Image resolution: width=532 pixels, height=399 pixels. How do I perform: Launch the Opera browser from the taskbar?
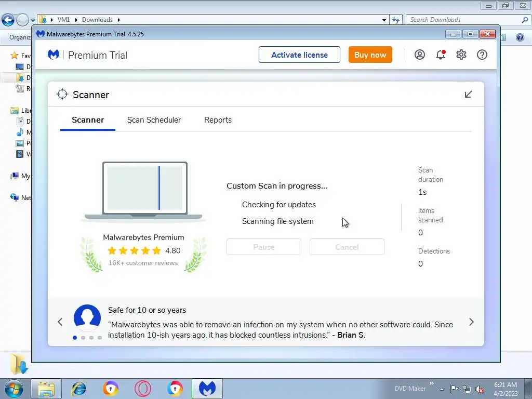coord(143,389)
